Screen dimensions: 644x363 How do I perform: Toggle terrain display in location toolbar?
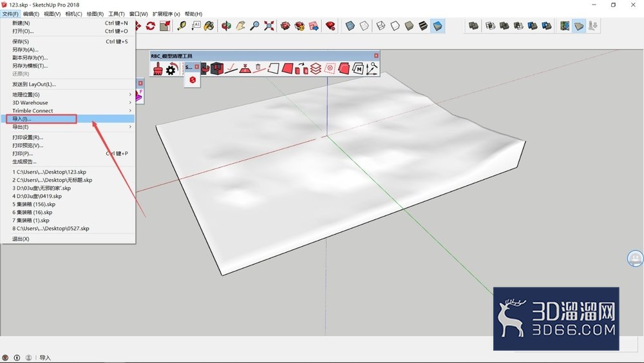pyautogui.click(x=579, y=26)
